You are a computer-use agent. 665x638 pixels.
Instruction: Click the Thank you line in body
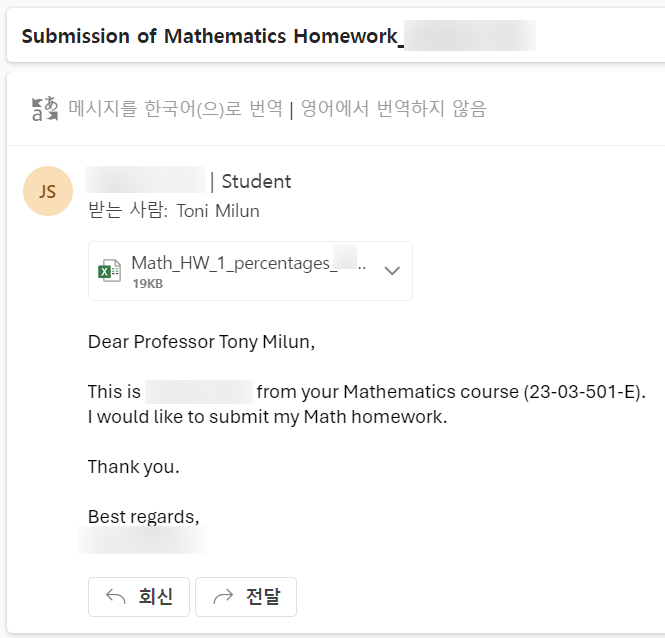coord(134,466)
